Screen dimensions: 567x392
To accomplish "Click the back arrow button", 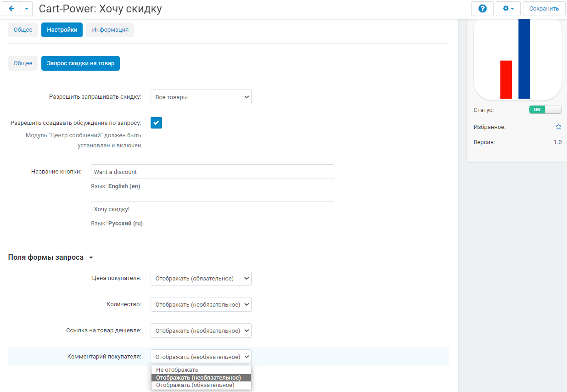I will [x=11, y=9].
